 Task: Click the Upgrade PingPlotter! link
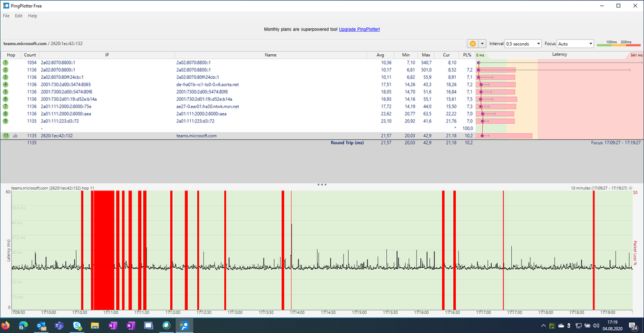(359, 30)
